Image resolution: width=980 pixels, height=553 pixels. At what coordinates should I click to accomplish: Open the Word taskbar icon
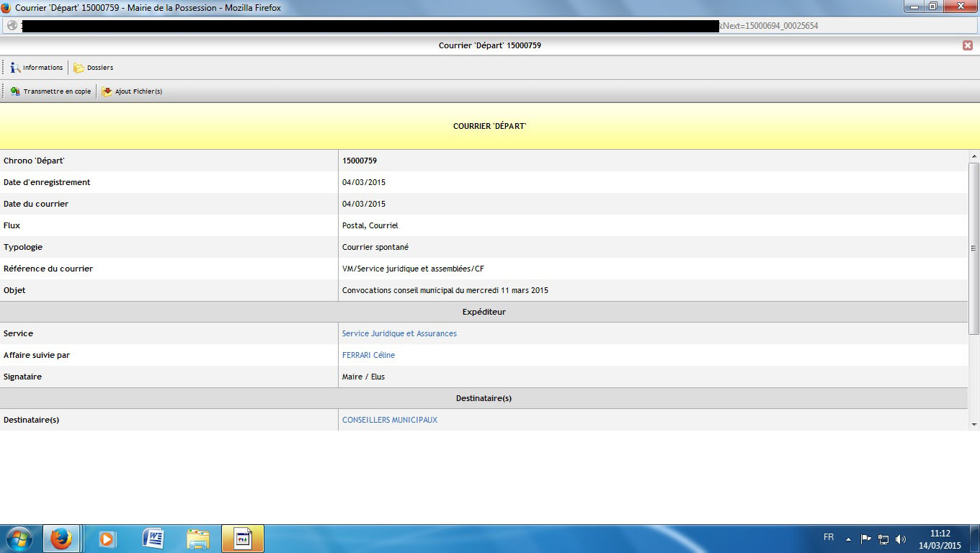point(153,539)
